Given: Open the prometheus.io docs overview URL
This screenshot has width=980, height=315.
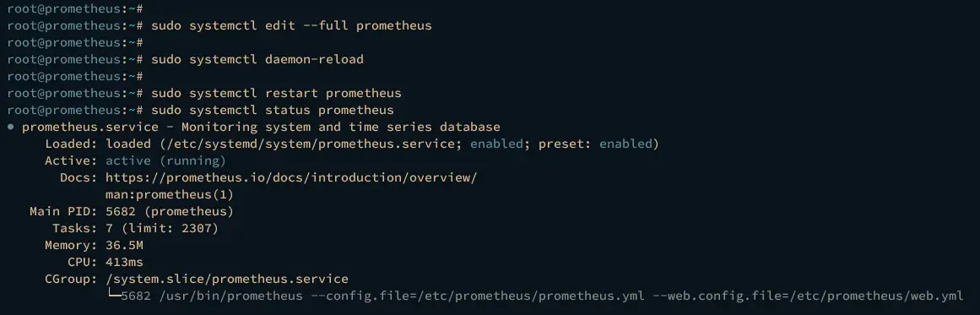Looking at the screenshot, I should click(x=291, y=177).
